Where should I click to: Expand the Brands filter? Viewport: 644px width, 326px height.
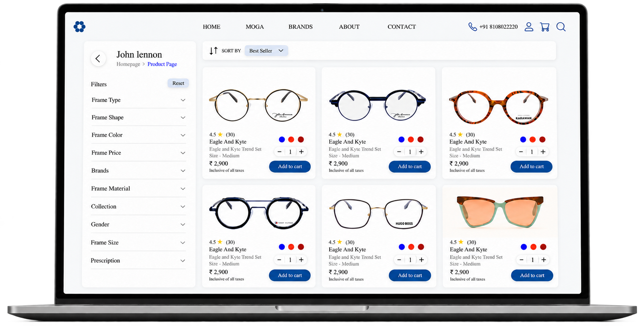(139, 171)
